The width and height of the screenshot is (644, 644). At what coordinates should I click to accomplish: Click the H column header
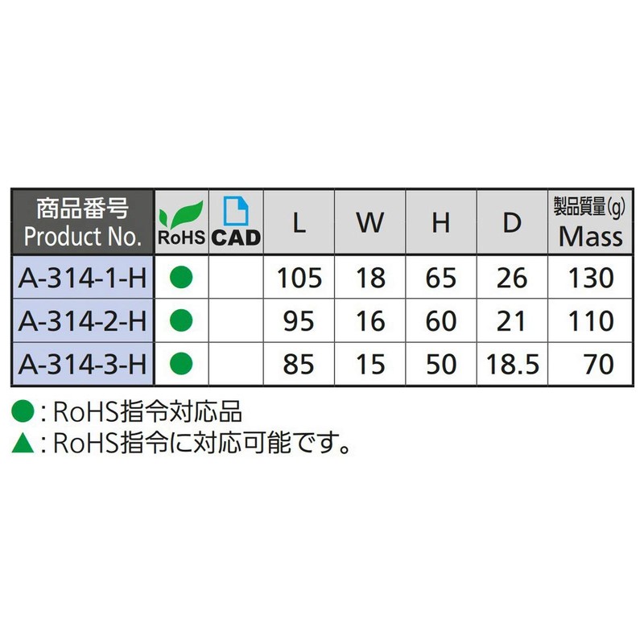pos(440,223)
